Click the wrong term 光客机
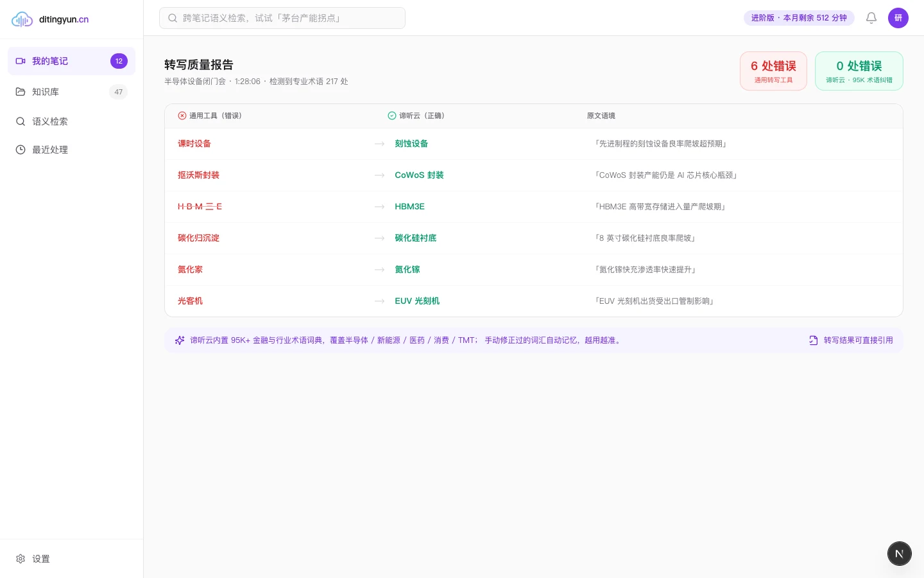Image resolution: width=924 pixels, height=578 pixels. pos(190,301)
